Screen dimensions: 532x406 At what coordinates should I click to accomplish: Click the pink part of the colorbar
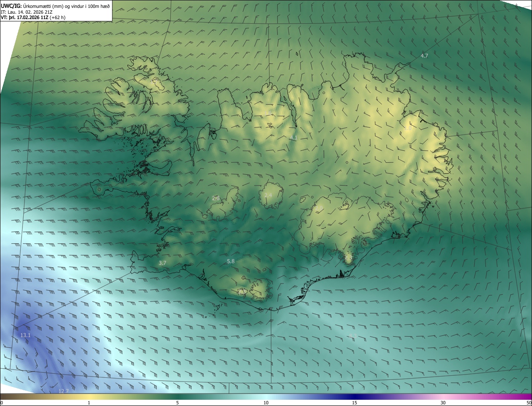445,397
